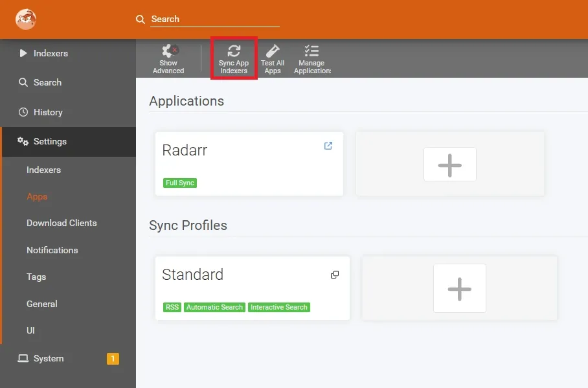
Task: Open Radarr via its external link icon
Action: click(328, 145)
